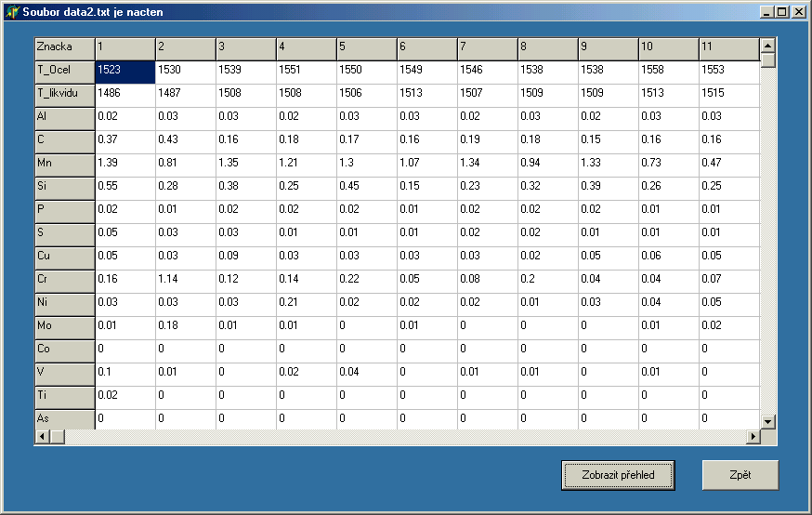Click the V row header
This screenshot has height=515, width=812.
(x=65, y=376)
